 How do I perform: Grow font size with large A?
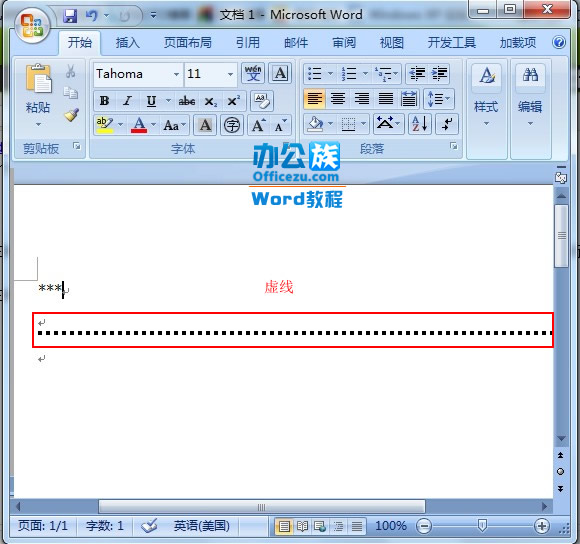coord(259,125)
